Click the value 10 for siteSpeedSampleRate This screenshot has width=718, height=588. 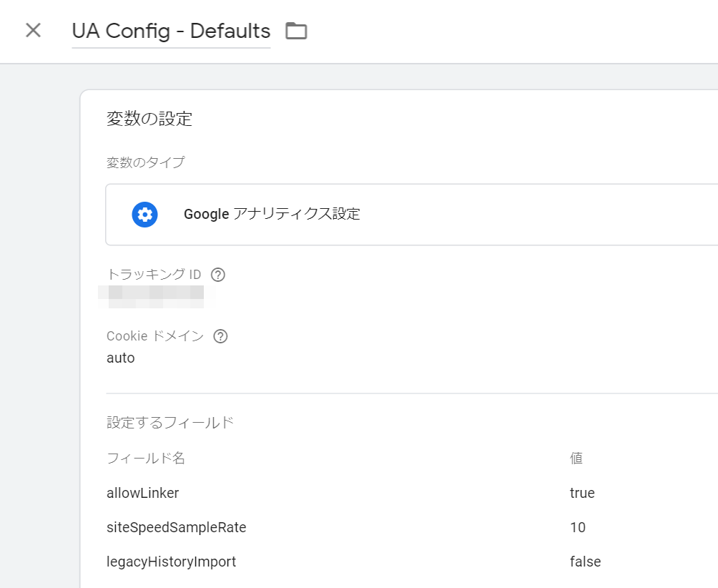(x=578, y=527)
